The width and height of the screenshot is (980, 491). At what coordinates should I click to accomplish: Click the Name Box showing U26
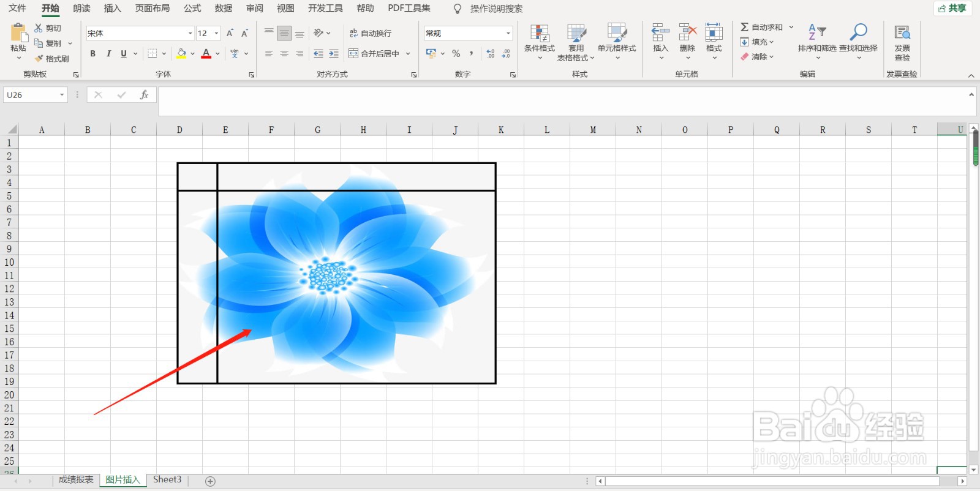[x=35, y=95]
